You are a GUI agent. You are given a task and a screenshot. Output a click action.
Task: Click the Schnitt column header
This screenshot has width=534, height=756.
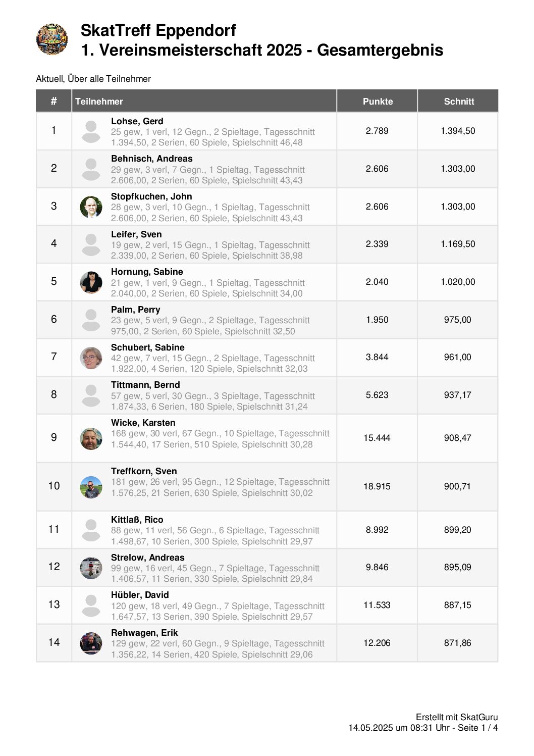tap(458, 102)
